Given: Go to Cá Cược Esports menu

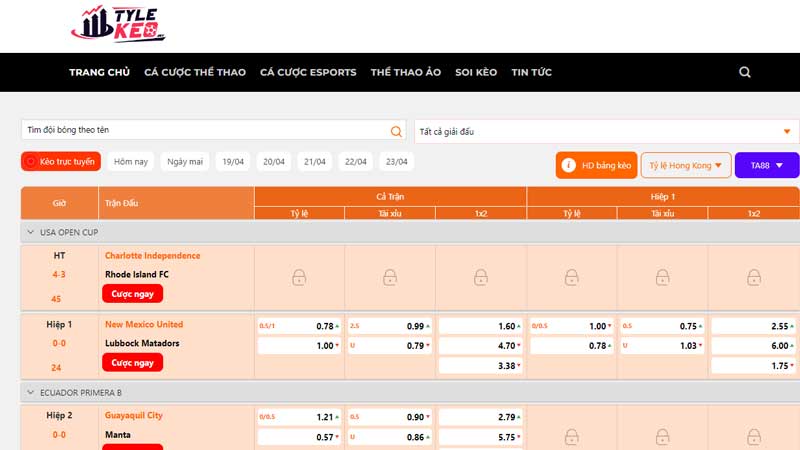Looking at the screenshot, I should click(308, 72).
